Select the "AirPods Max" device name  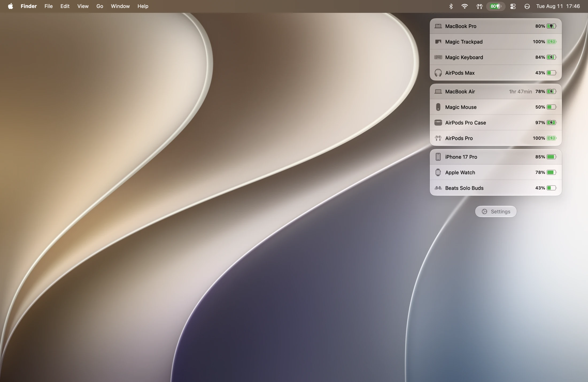tap(460, 73)
